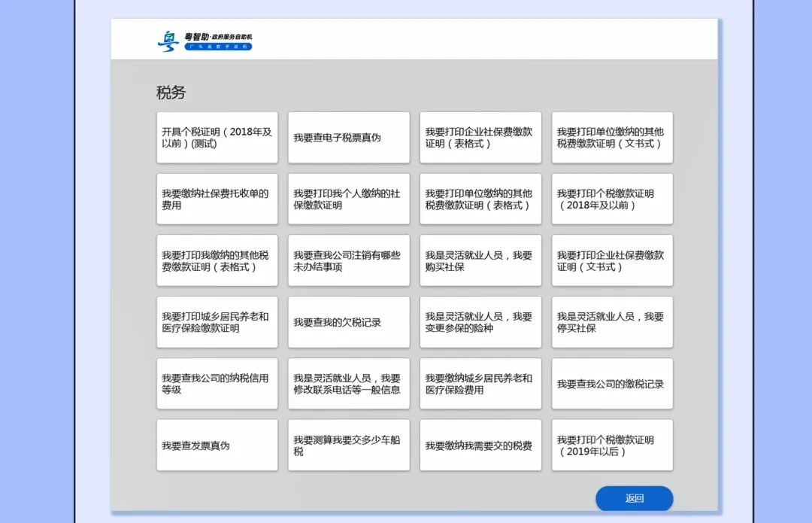Click 我要打印城乡居民养老和医疗保险缴款证明
The image size is (812, 523).
[217, 322]
